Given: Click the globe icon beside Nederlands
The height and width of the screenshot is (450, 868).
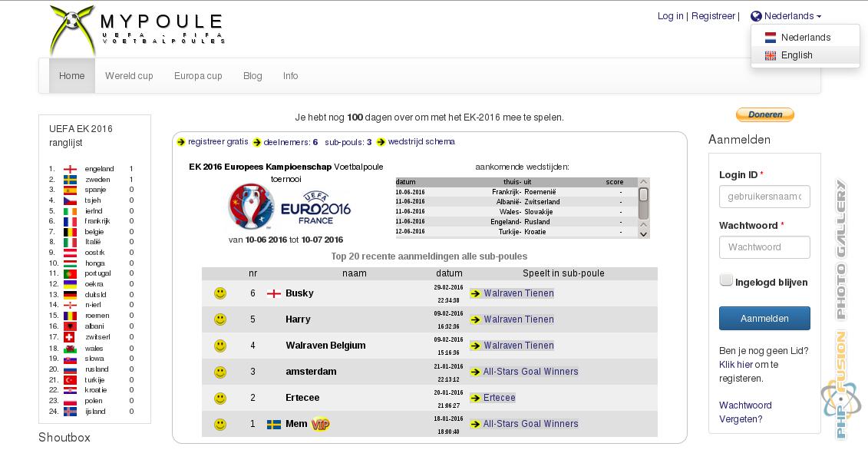Looking at the screenshot, I should tap(756, 16).
